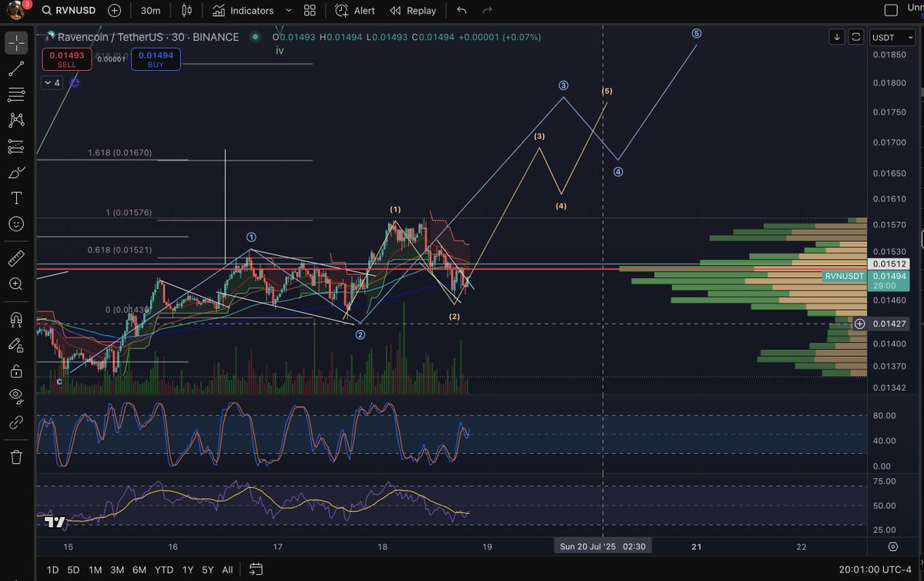
Task: Click the Ravencoin / TetherUS chart title
Action: tap(149, 37)
